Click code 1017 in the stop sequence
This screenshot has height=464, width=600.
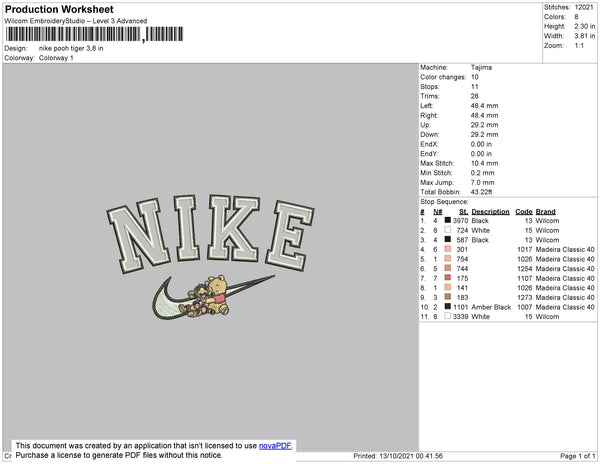[x=525, y=249]
